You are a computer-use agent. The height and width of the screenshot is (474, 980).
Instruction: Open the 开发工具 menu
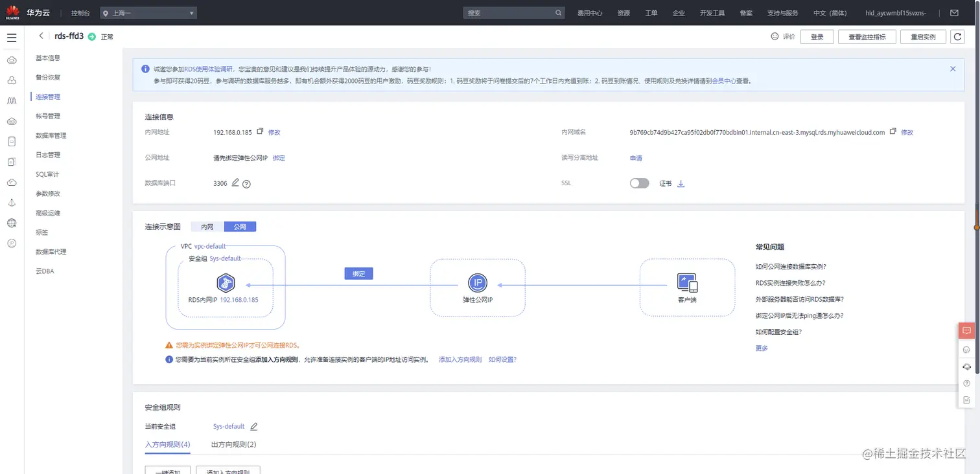tap(712, 13)
